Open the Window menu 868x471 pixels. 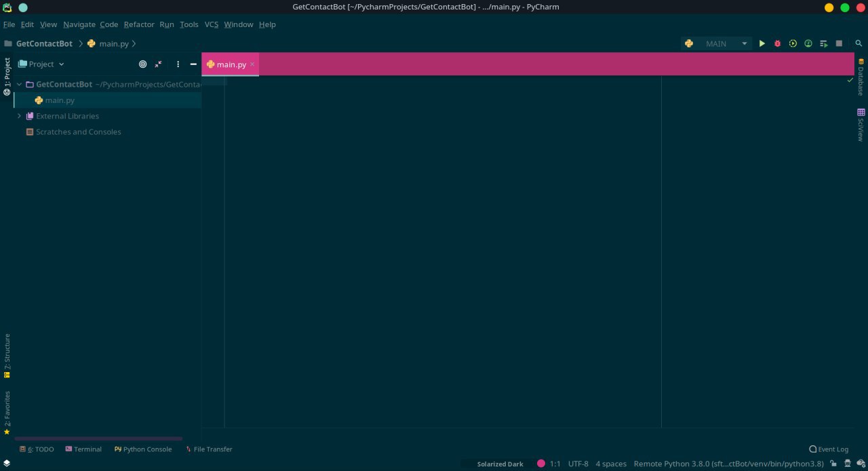click(x=239, y=24)
